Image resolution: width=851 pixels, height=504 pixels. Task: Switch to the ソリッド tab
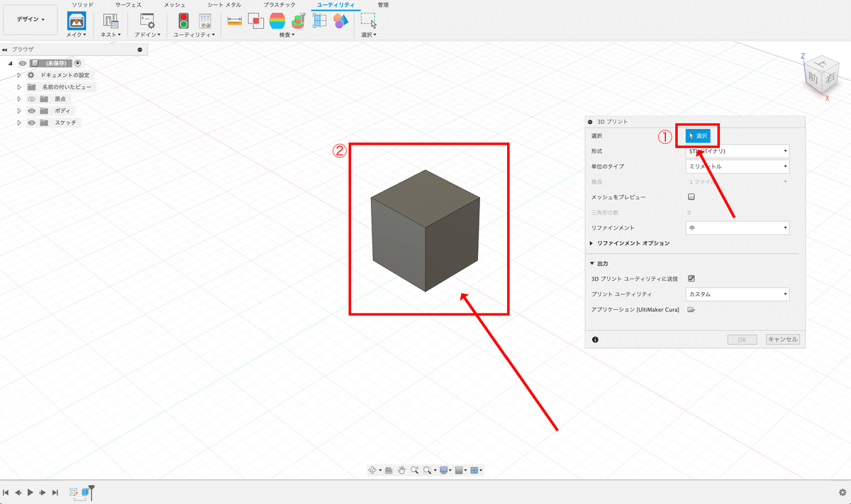coord(82,4)
